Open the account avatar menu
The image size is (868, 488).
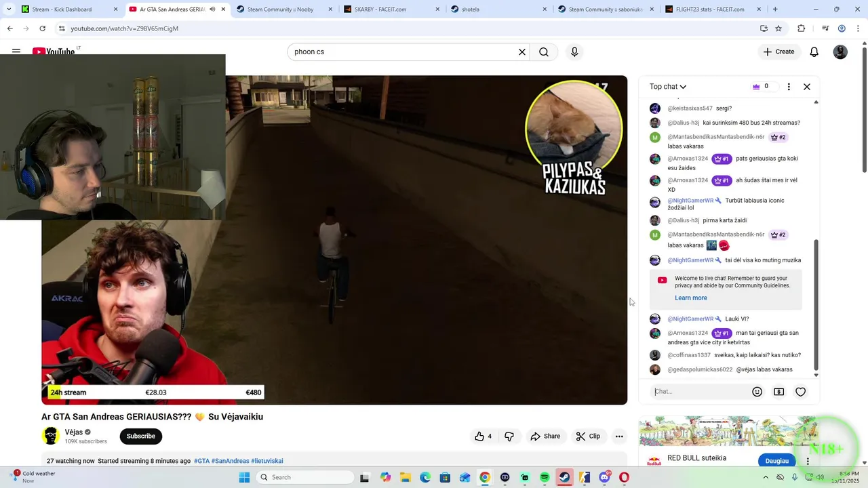coord(840,52)
